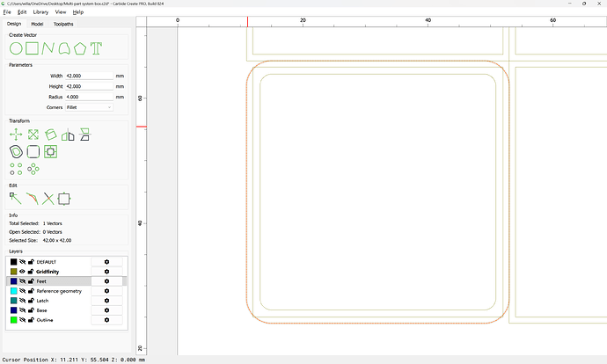Click the Height input field
The height and width of the screenshot is (364, 607).
coord(89,86)
